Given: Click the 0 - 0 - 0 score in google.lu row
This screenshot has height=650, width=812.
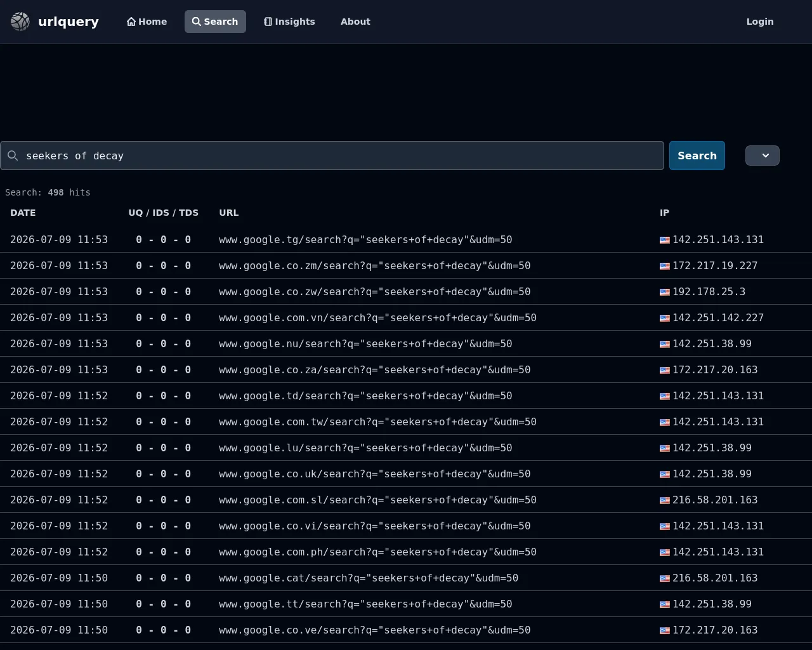Looking at the screenshot, I should pyautogui.click(x=164, y=448).
